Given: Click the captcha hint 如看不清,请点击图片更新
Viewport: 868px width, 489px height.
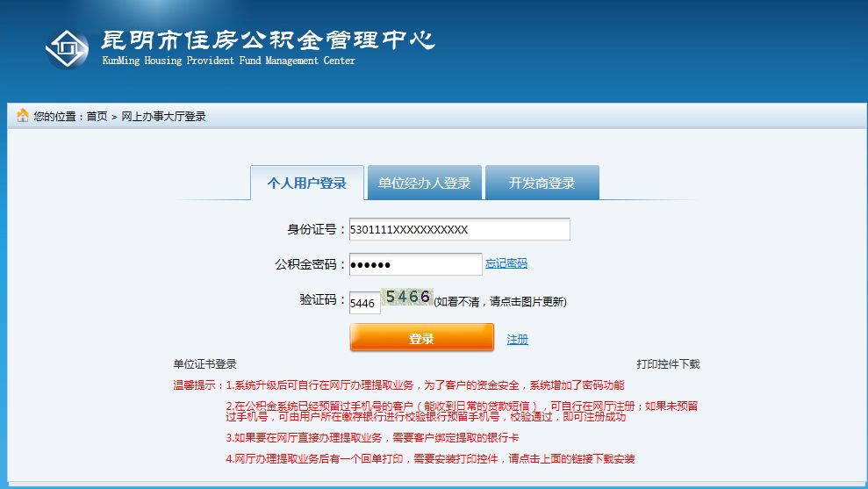Looking at the screenshot, I should pos(500,302).
